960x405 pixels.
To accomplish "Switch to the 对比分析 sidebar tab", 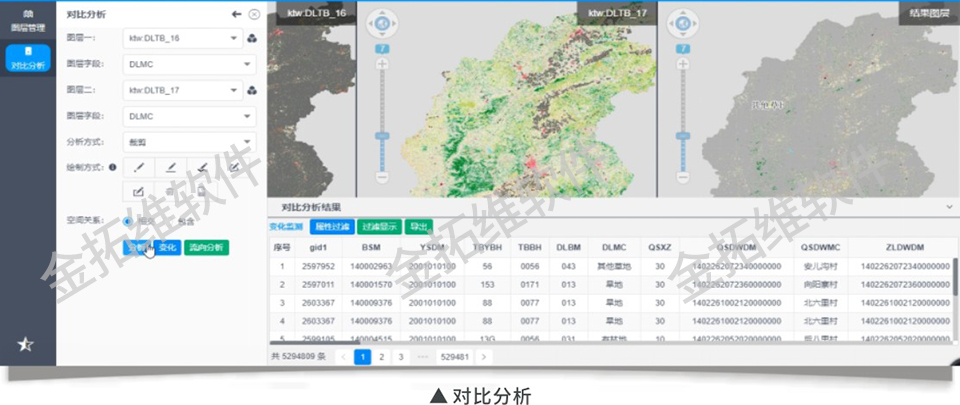I will click(27, 58).
